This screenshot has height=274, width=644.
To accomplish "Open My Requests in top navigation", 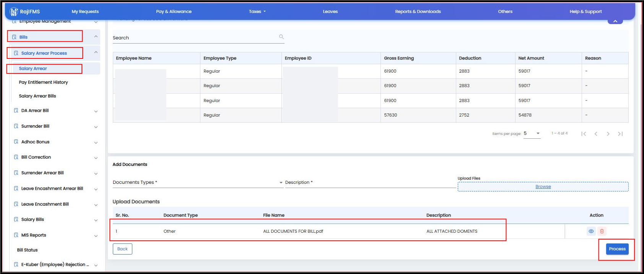I will point(85,11).
